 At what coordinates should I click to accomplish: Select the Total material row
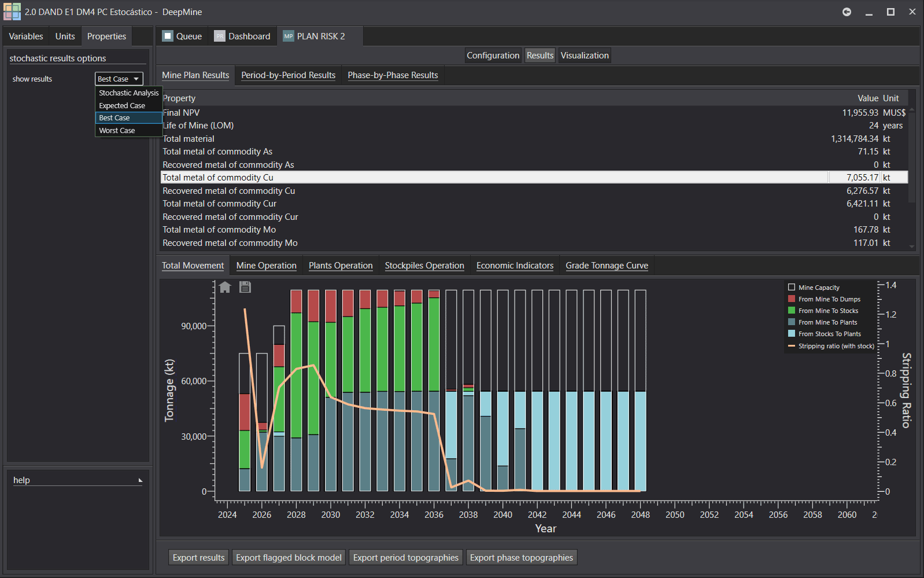(x=534, y=139)
